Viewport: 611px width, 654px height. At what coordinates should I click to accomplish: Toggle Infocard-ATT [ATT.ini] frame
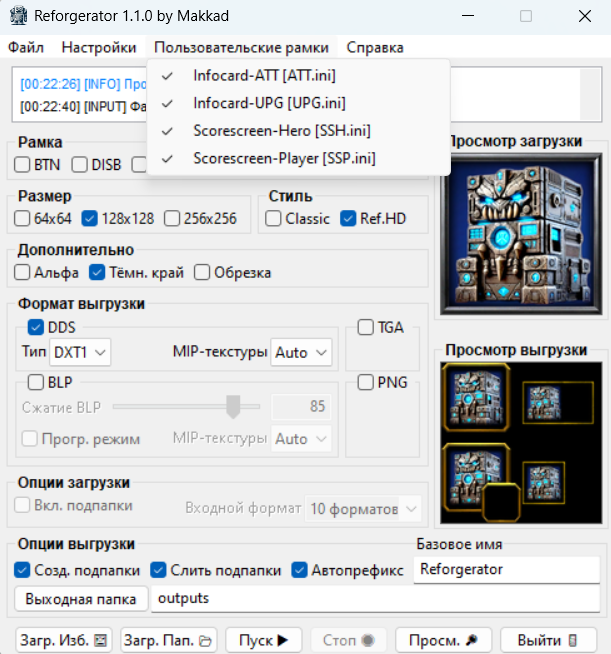click(x=299, y=76)
